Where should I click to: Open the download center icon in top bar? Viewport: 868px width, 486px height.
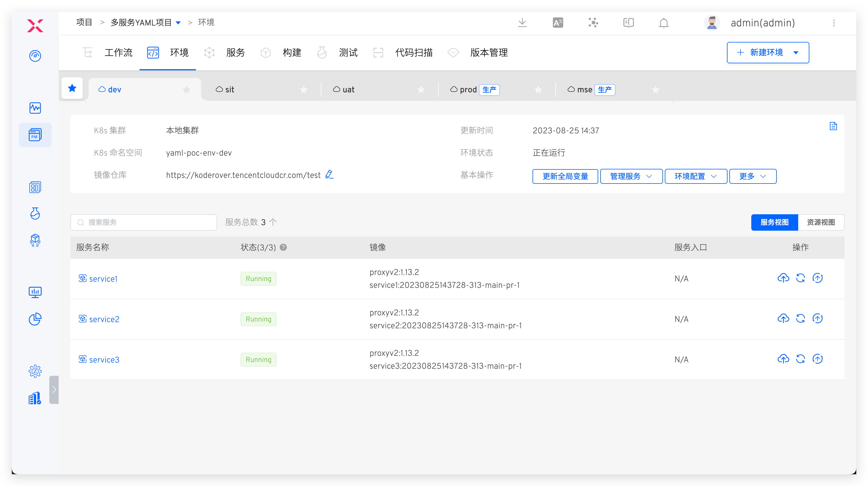(x=522, y=23)
